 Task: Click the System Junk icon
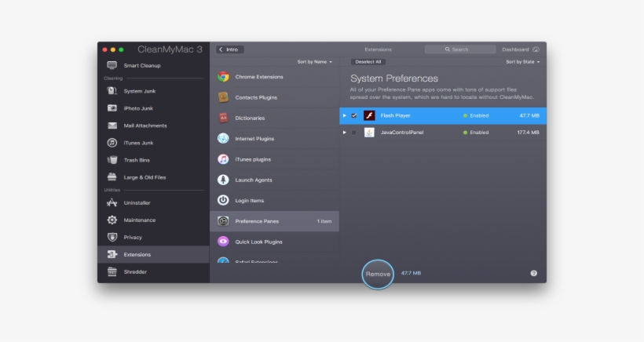click(112, 91)
